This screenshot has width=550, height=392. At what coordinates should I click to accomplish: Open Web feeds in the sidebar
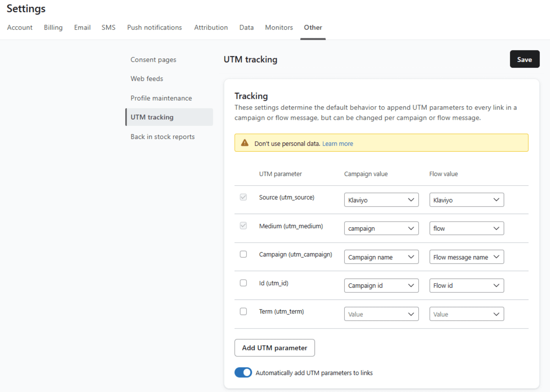click(147, 79)
